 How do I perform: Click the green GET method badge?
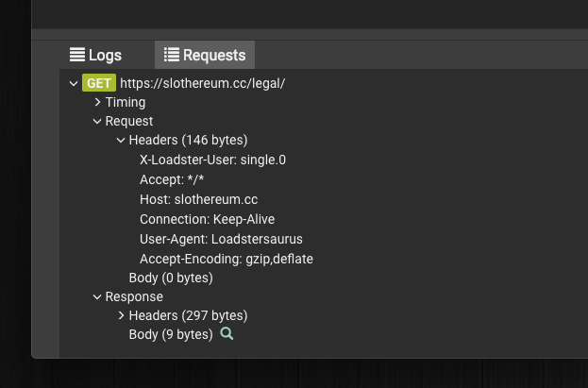click(x=99, y=83)
